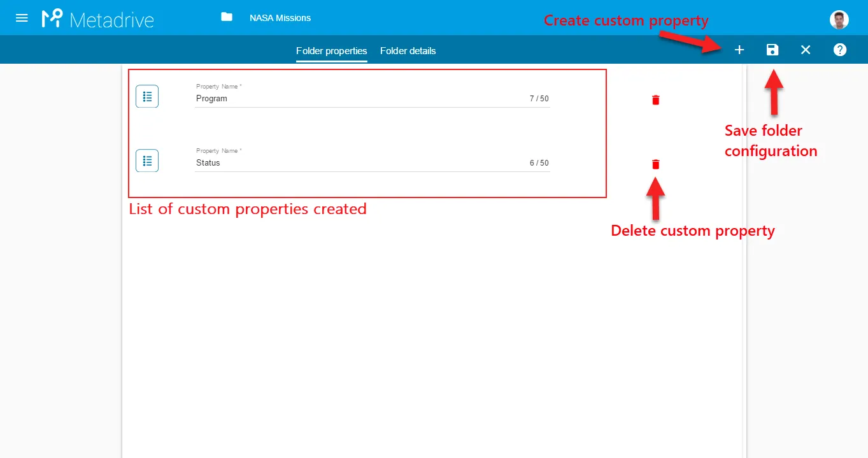This screenshot has height=458, width=868.
Task: Open the user profile avatar
Action: 839,19
